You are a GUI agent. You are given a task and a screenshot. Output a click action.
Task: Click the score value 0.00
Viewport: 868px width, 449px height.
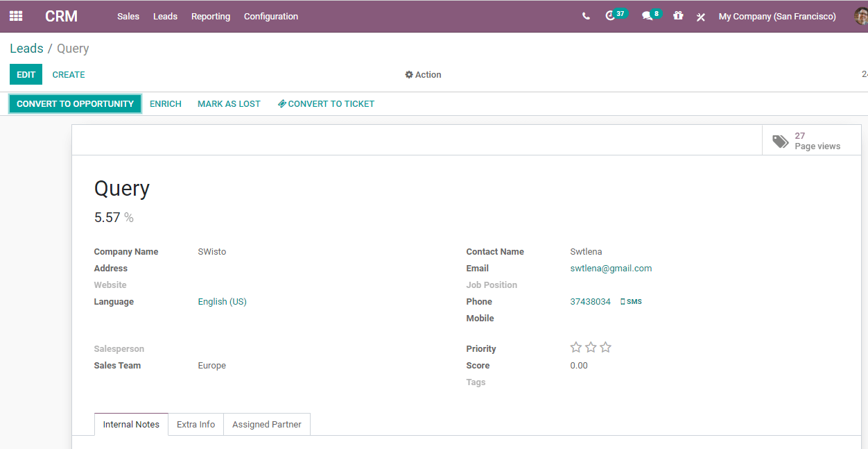pyautogui.click(x=579, y=366)
